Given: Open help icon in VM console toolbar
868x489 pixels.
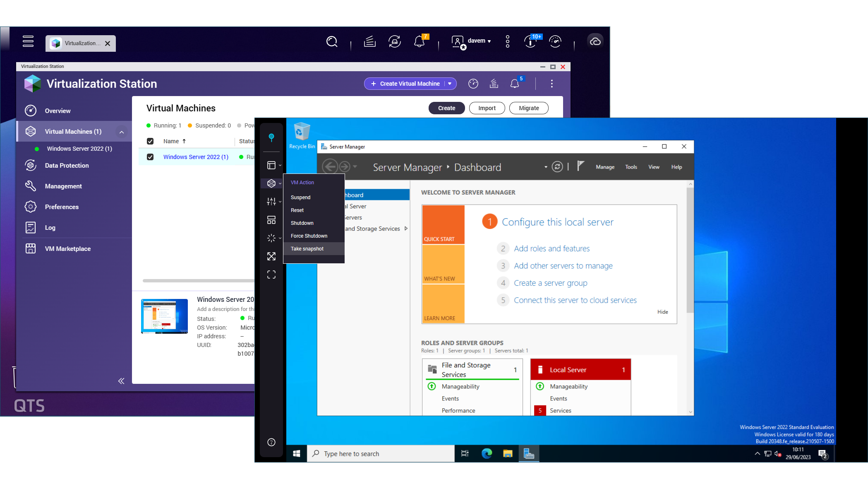Looking at the screenshot, I should [271, 442].
